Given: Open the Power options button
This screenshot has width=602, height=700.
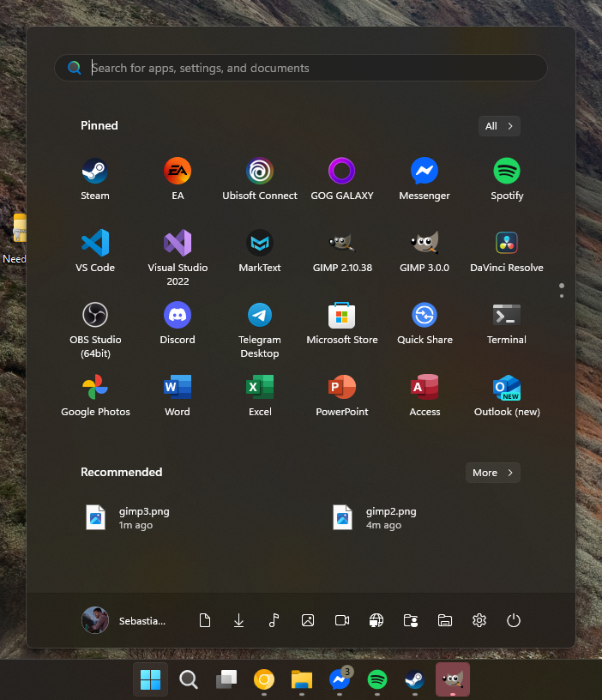Looking at the screenshot, I should pos(514,620).
